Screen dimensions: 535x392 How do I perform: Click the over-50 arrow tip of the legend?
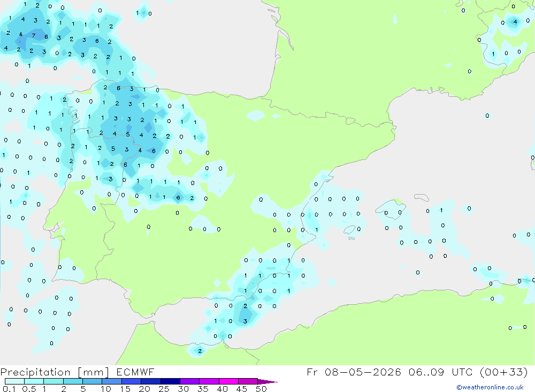click(x=267, y=382)
